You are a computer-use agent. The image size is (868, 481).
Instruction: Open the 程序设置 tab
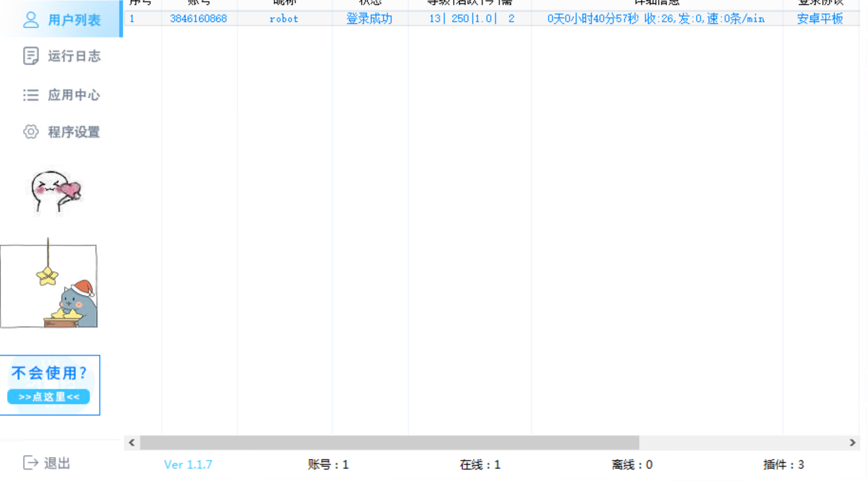(x=61, y=131)
